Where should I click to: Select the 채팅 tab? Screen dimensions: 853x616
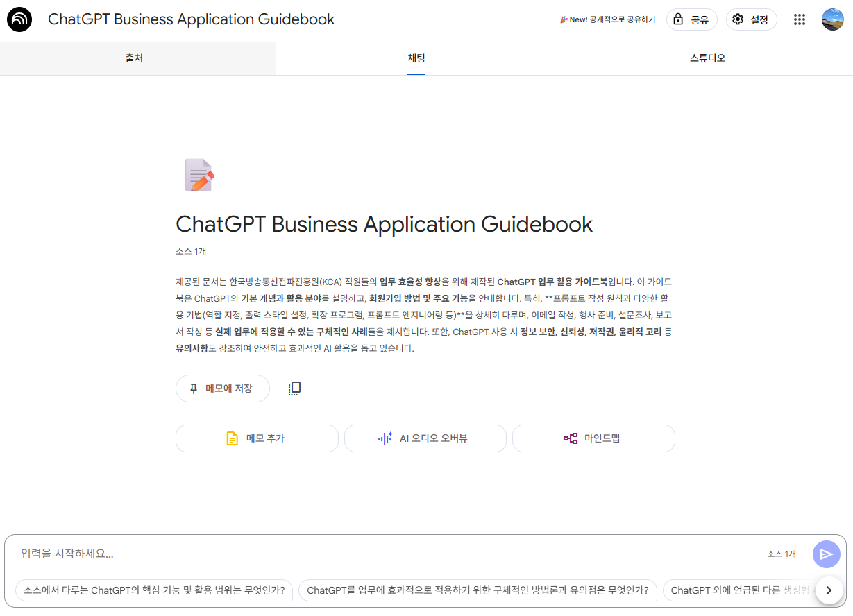pos(416,58)
